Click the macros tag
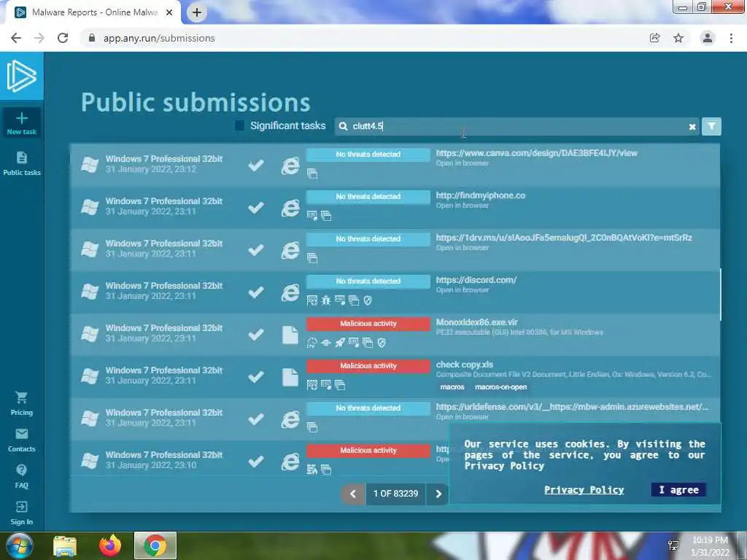 pos(452,387)
